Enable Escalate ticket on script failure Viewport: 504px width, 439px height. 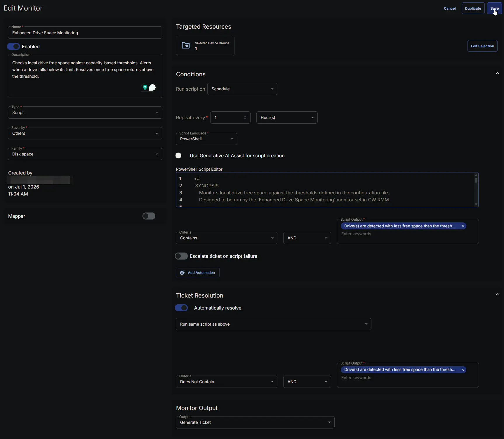click(x=181, y=256)
